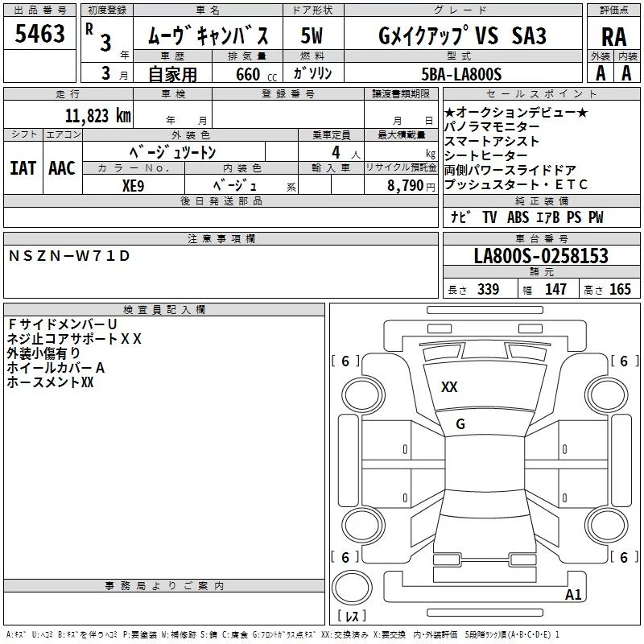The height and width of the screenshot is (644, 644).
Task: Click the パノラマモニター sales point line
Action: tap(492, 126)
